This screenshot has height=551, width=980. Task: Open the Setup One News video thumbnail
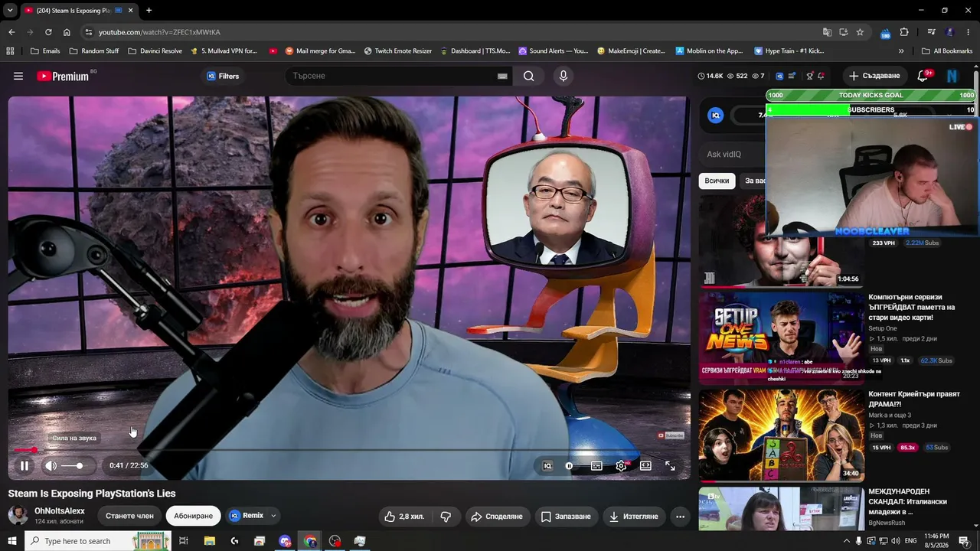pos(781,337)
